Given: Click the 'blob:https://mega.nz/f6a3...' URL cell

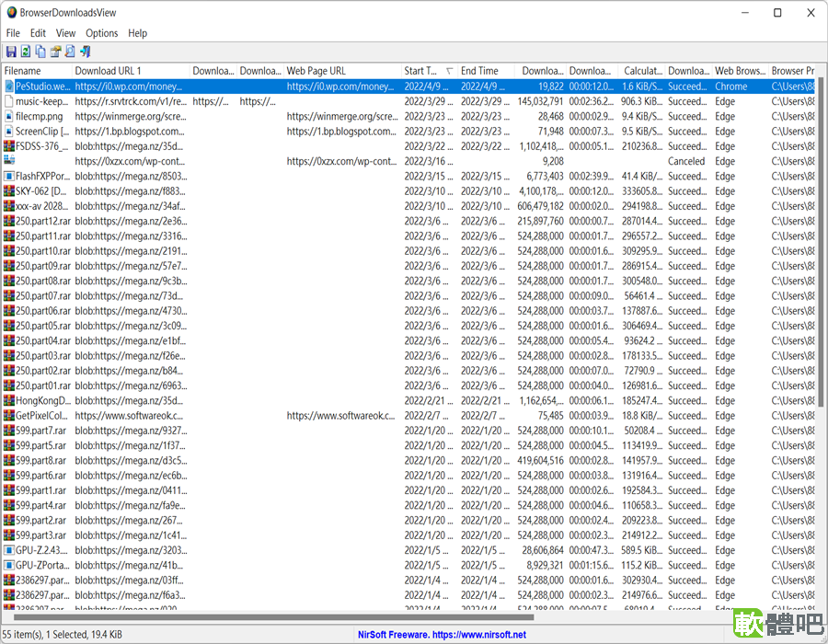Looking at the screenshot, I should click(131, 595).
